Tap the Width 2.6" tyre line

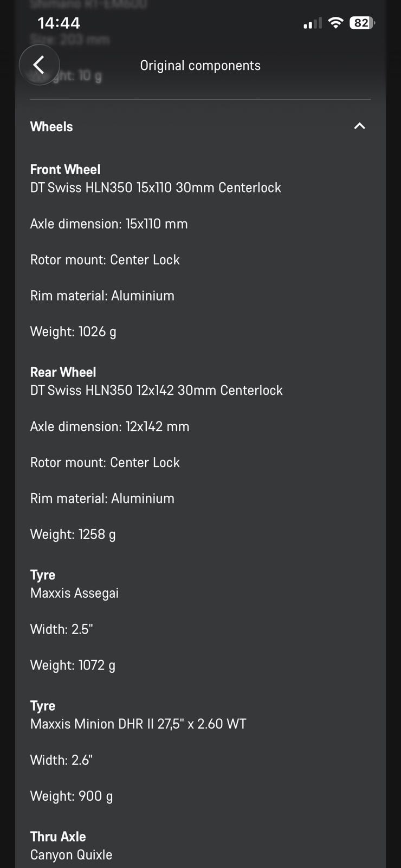pos(62,759)
